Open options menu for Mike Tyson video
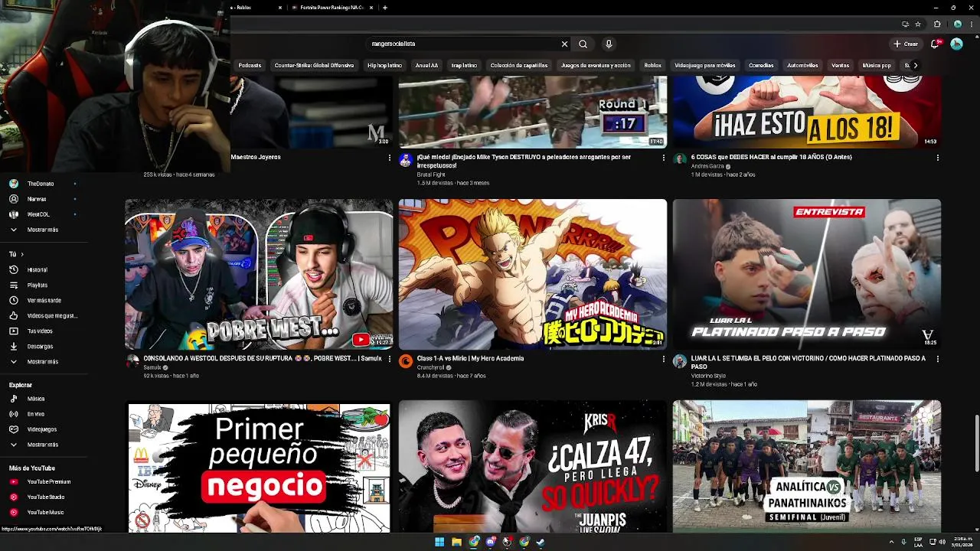 click(x=664, y=157)
